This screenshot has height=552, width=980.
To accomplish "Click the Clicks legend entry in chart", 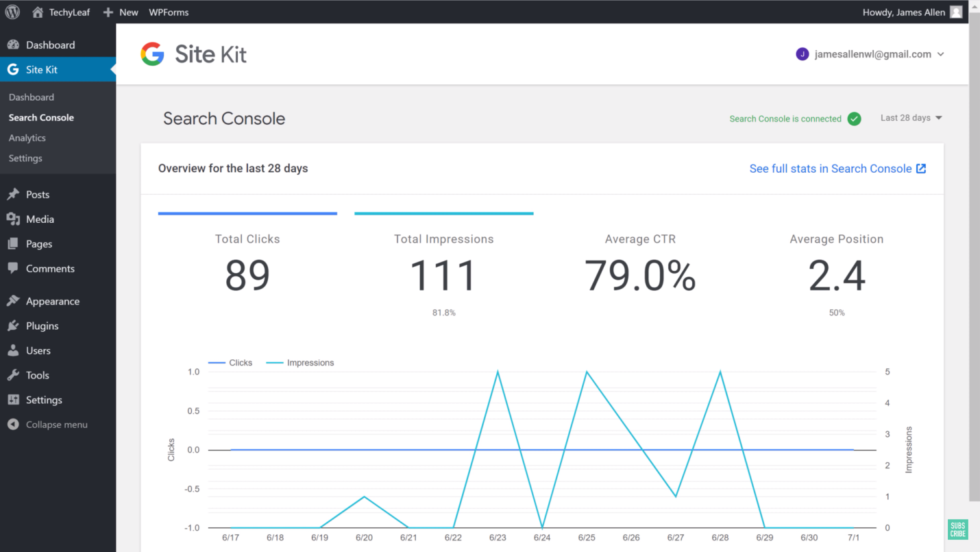I will (230, 363).
